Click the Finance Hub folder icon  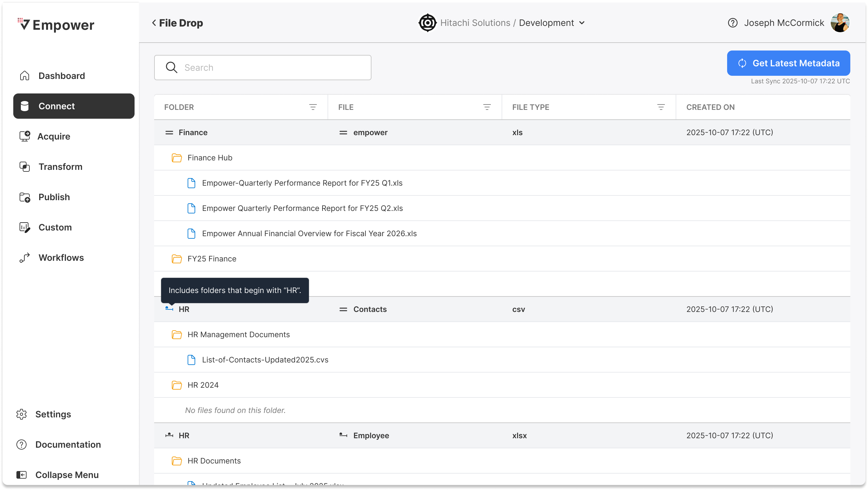177,158
